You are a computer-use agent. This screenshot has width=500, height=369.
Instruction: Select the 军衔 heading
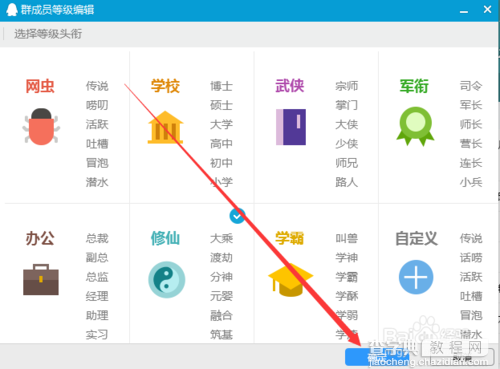pyautogui.click(x=414, y=86)
